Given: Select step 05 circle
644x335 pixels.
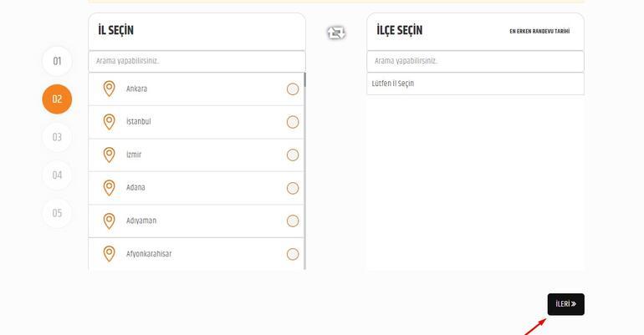Looking at the screenshot, I should (57, 213).
